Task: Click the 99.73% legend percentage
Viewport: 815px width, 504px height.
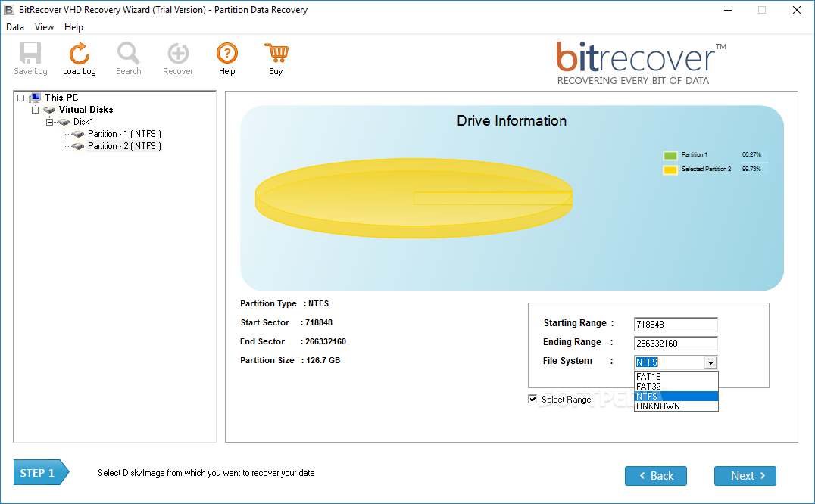Action: [751, 170]
